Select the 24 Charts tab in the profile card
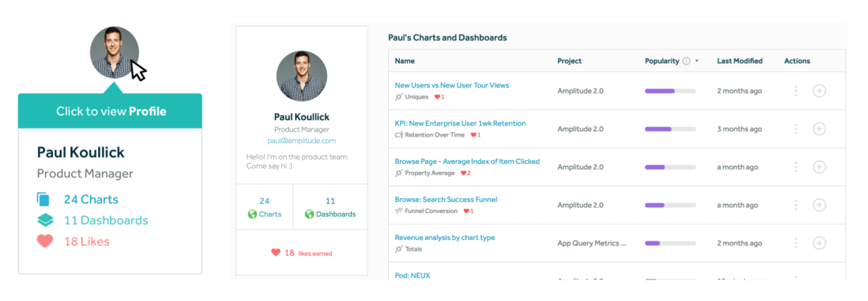This screenshot has height=301, width=868. pos(265,207)
